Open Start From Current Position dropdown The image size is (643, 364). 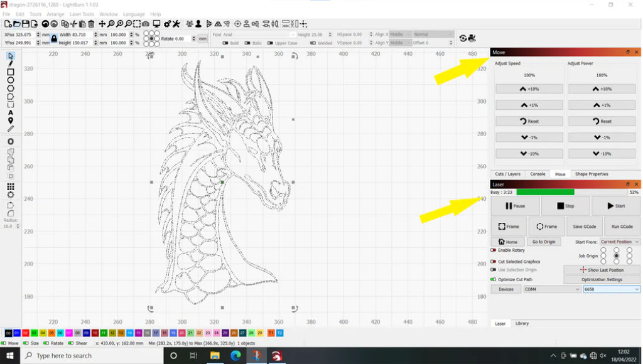tap(620, 242)
